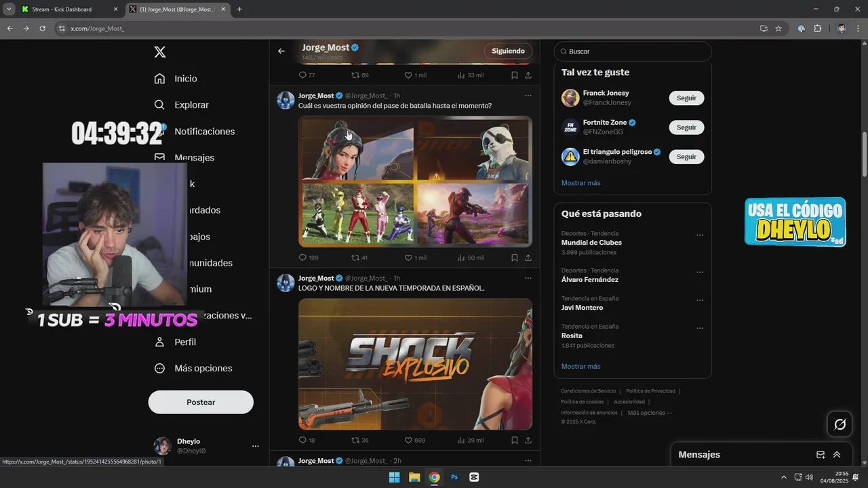Show hidden system tray icons
The height and width of the screenshot is (488, 868).
pos(784,477)
